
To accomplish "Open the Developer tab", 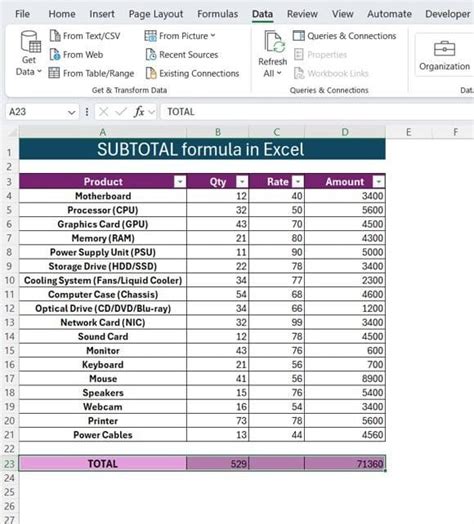I will pos(448,14).
